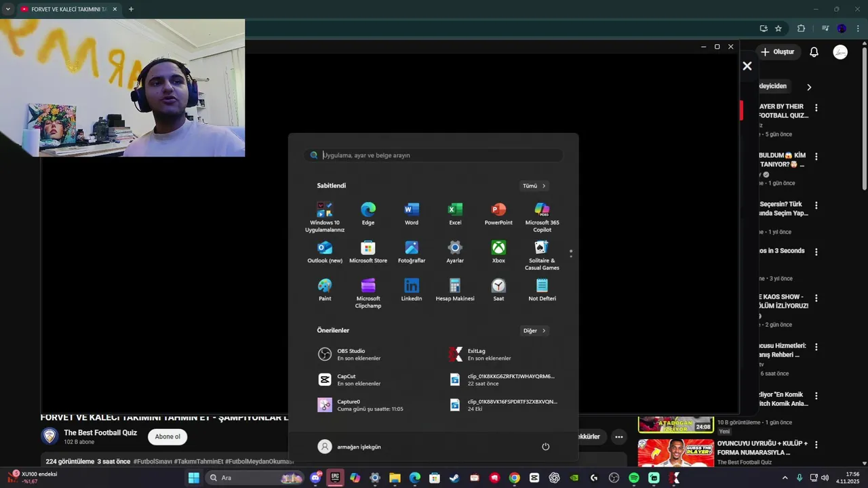Open Microsoft Clipchamp
868x488 pixels.
click(368, 293)
